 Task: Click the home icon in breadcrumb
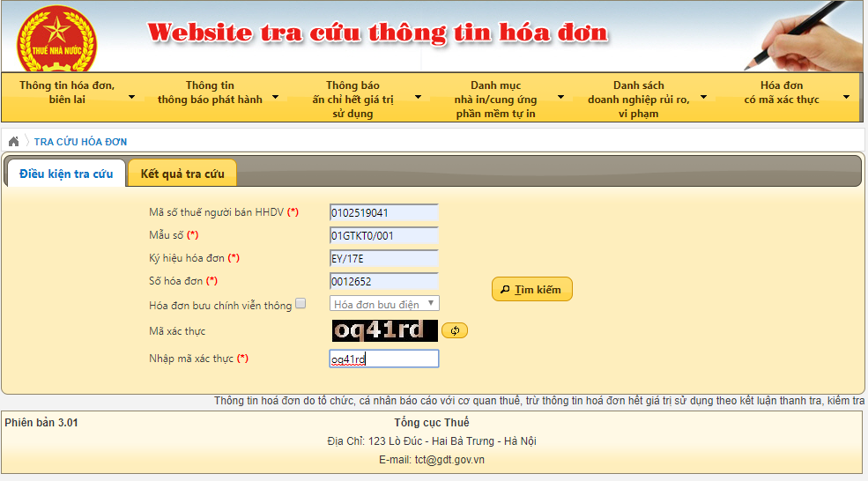click(13, 142)
